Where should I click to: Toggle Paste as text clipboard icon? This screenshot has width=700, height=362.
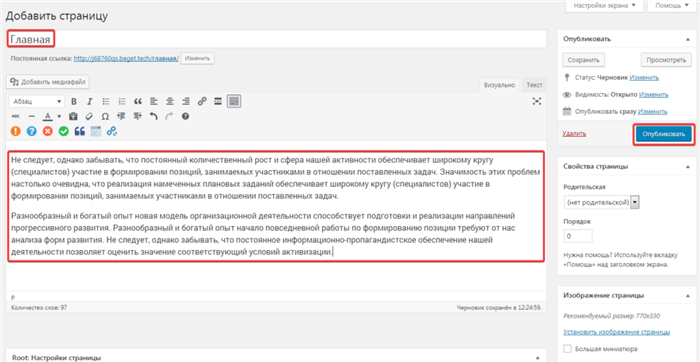[73, 117]
